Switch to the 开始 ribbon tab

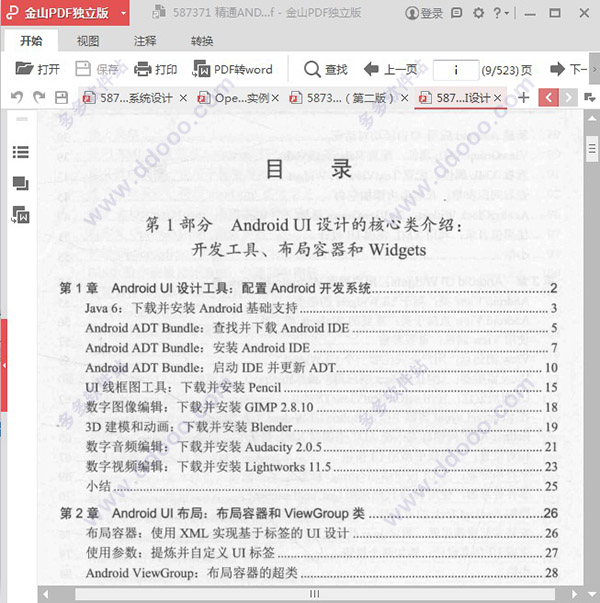(x=31, y=41)
